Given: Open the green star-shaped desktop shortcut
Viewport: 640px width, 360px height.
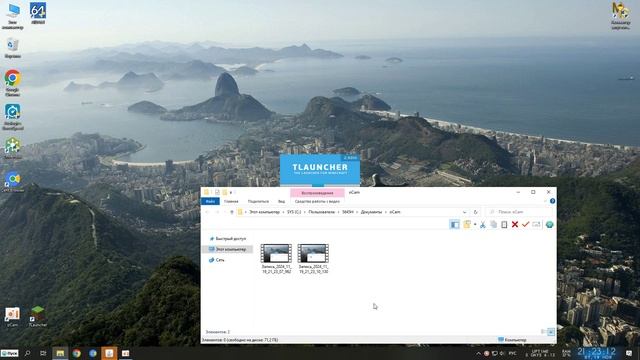Looking at the screenshot, I should pyautogui.click(x=13, y=148).
